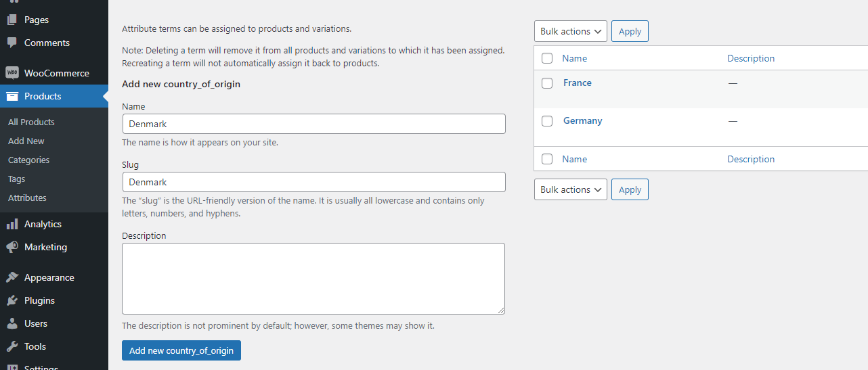Open the Tools wrench icon
Image resolution: width=868 pixels, height=370 pixels.
coord(12,346)
